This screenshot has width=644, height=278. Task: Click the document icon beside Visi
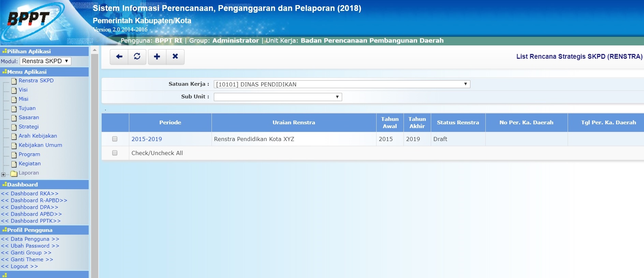14,90
